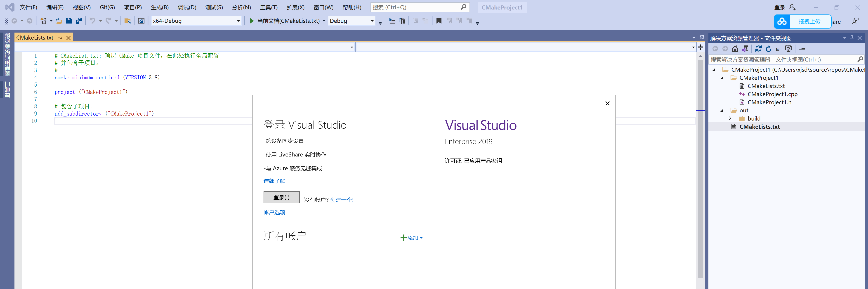Close the CMakeLists.txt tab
This screenshot has height=289, width=868.
pyautogui.click(x=68, y=38)
